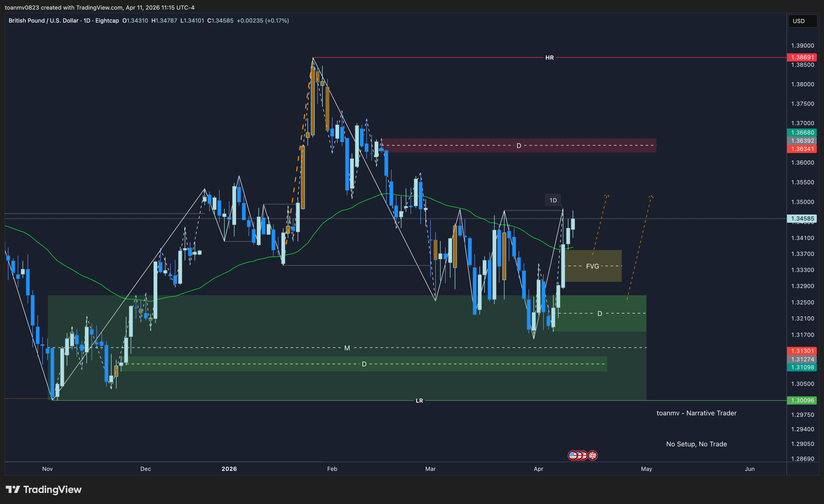Click the No Setup, No Trade text
The height and width of the screenshot is (504, 824).
697,444
